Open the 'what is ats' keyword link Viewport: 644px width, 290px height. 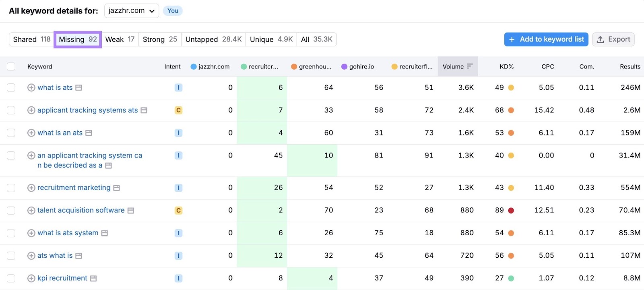(x=55, y=87)
